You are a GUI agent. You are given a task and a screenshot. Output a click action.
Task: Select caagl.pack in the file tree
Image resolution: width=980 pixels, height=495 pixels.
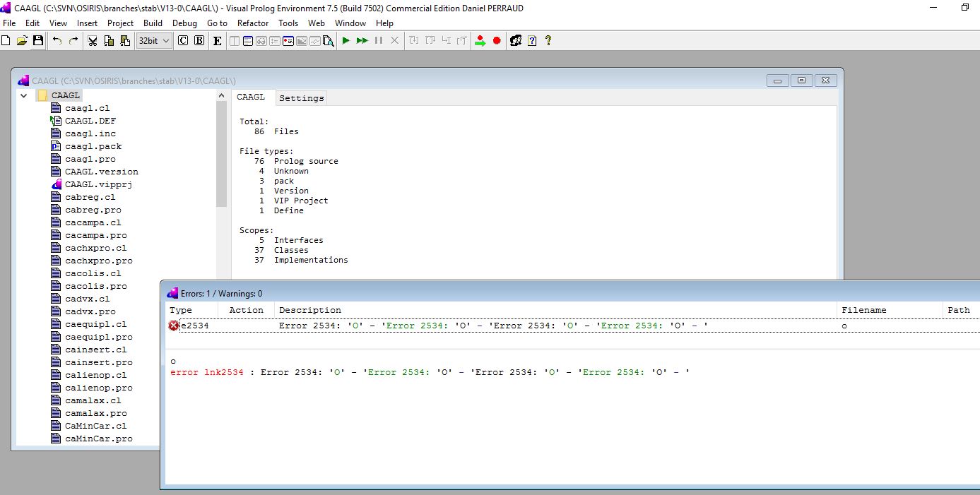pyautogui.click(x=93, y=146)
